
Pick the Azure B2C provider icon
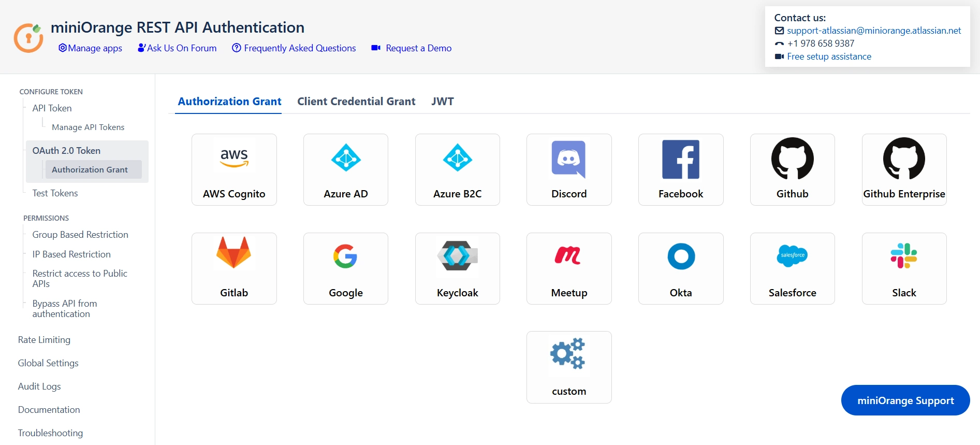tap(458, 158)
